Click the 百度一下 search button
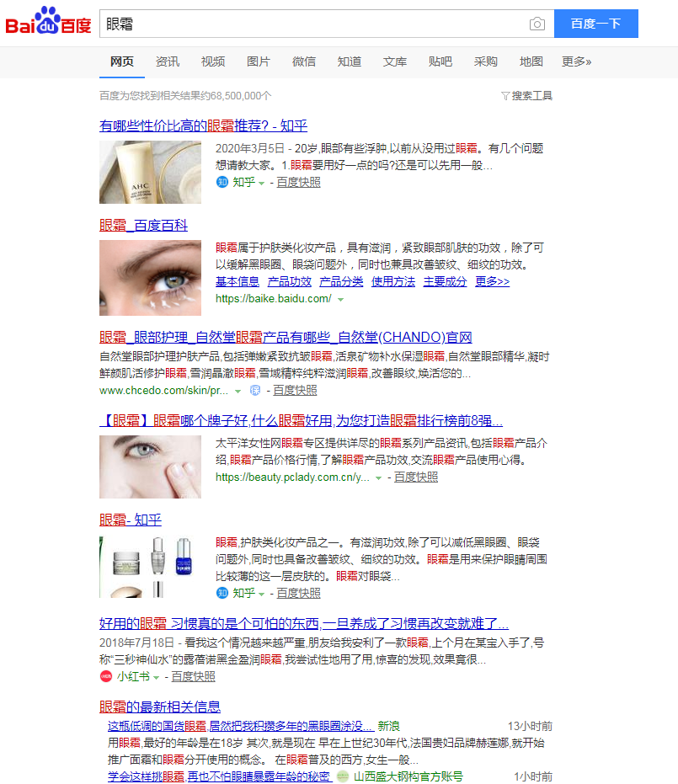678x784 pixels. [596, 24]
